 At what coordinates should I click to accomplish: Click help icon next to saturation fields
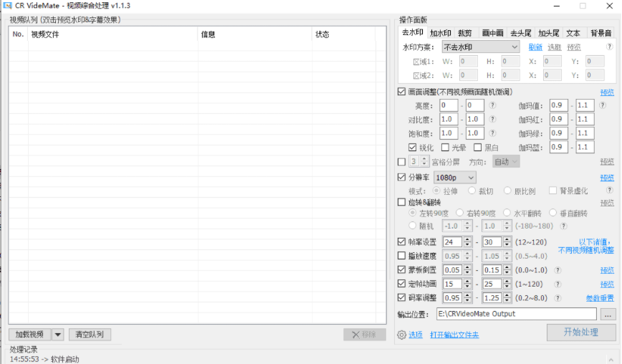tap(492, 133)
